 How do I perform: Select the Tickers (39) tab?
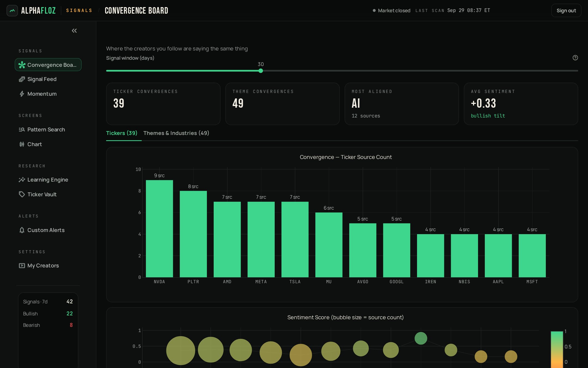click(122, 133)
